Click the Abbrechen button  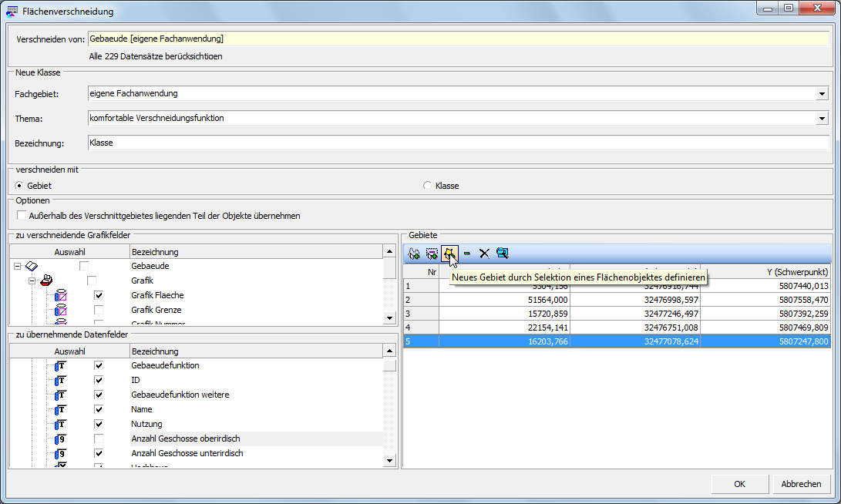coord(802,484)
